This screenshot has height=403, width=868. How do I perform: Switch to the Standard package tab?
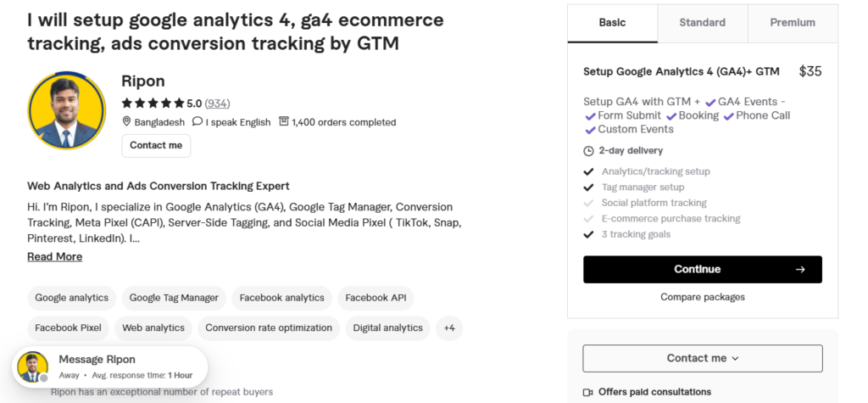(x=703, y=23)
